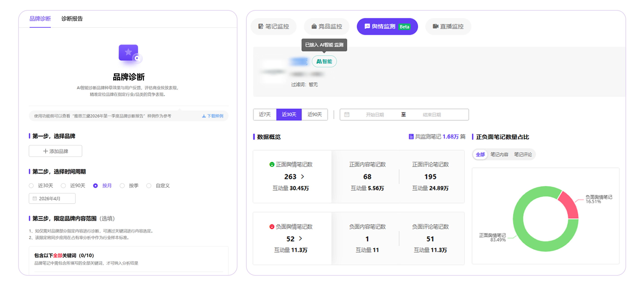
Task: Click the red negative sentiment face icon
Action: tap(272, 227)
